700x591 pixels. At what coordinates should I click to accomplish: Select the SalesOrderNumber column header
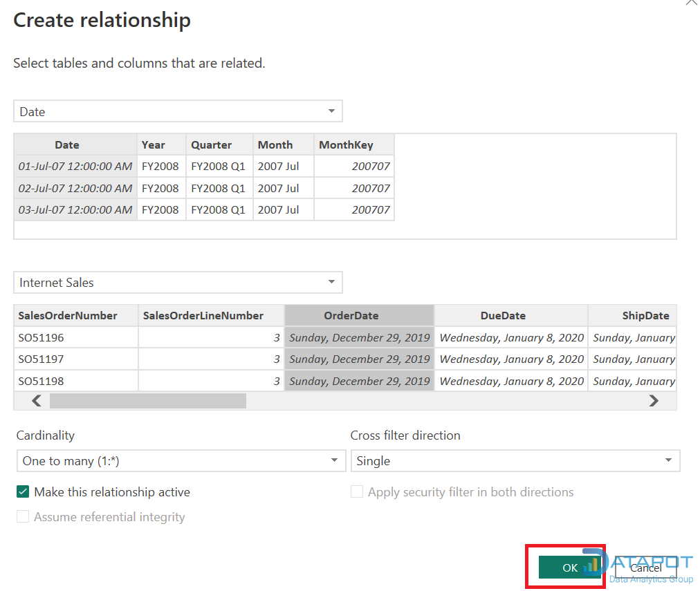[68, 315]
